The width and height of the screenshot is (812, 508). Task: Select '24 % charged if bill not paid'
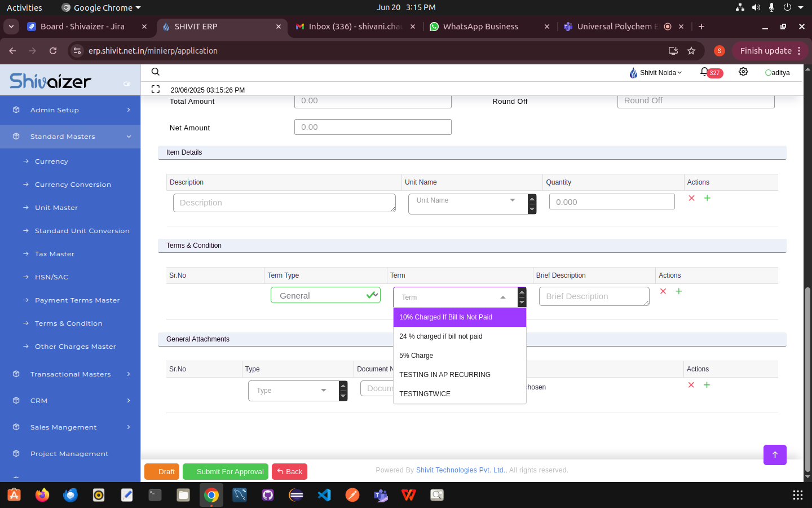tap(441, 336)
